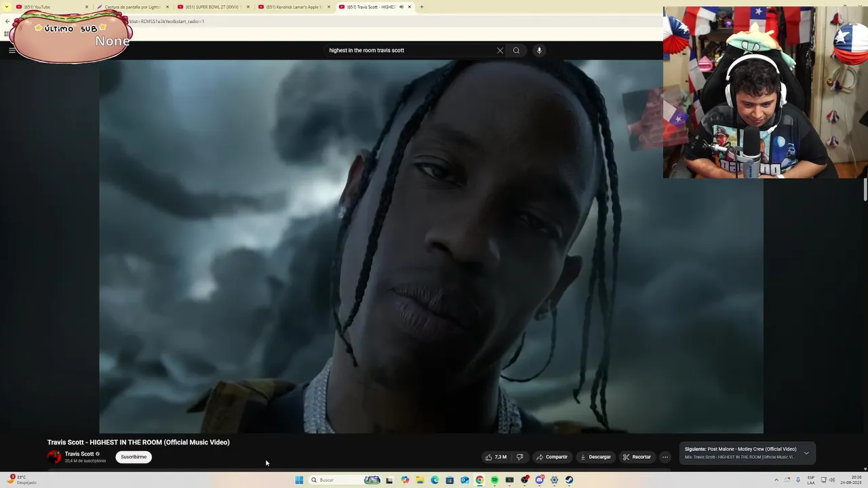Screen dimensions: 868x488
Task: Open Copilot from the taskbar
Action: coord(405,480)
